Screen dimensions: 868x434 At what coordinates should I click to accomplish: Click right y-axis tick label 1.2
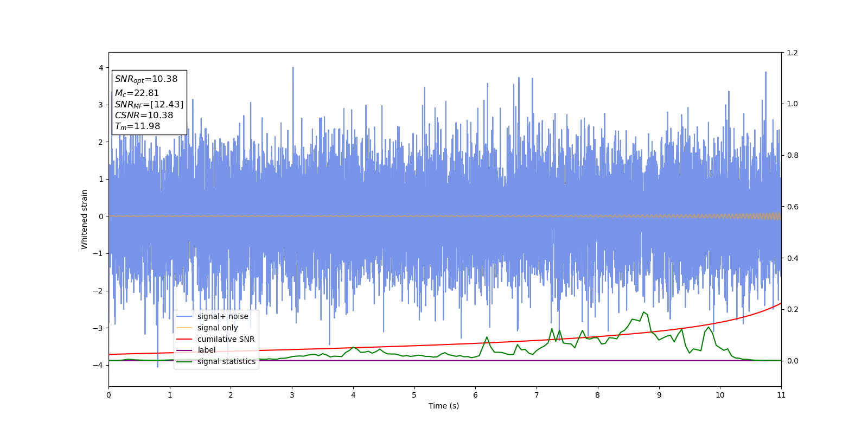tap(792, 53)
